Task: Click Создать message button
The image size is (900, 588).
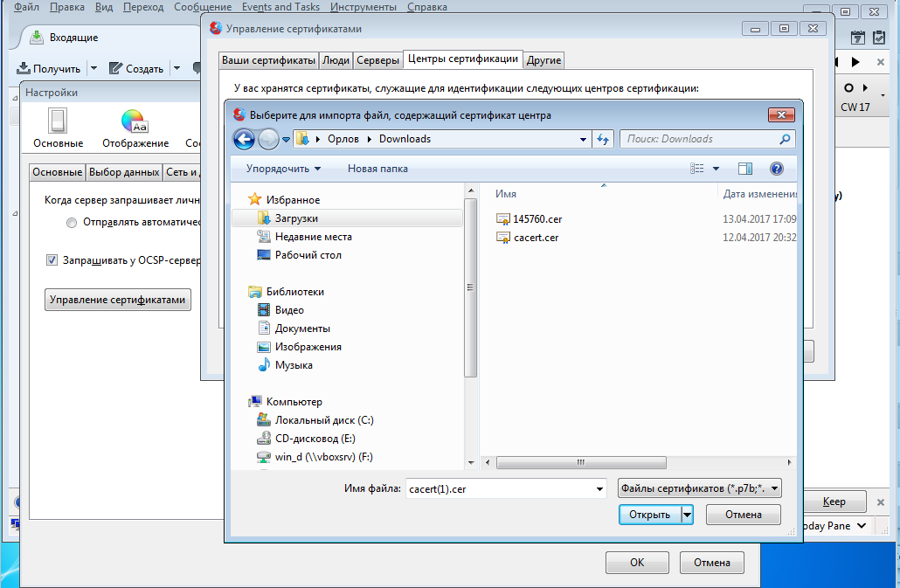Action: click(x=136, y=69)
